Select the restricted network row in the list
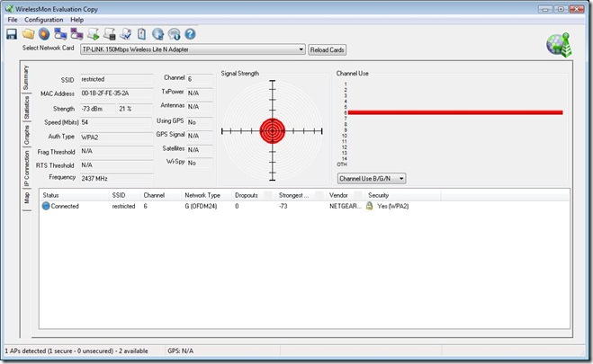 [123, 206]
